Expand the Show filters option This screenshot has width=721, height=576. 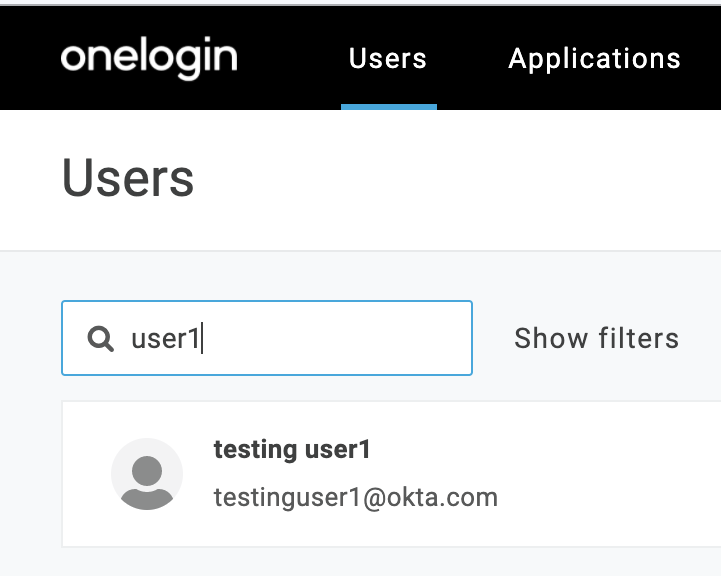point(596,339)
